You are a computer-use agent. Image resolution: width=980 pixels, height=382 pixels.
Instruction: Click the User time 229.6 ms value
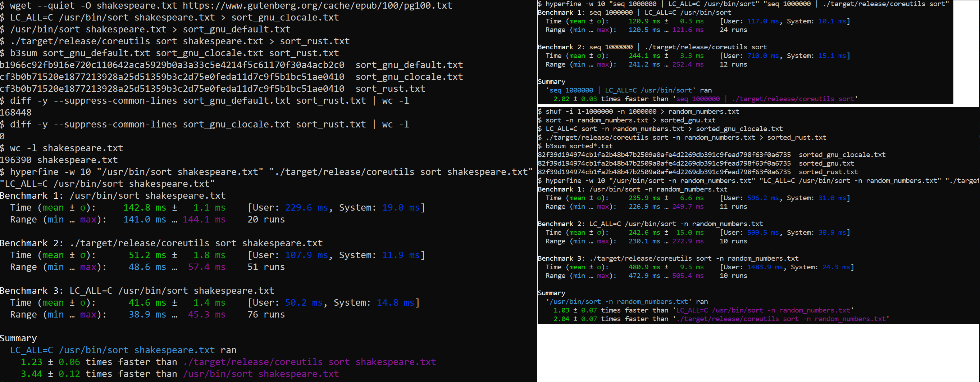(x=306, y=208)
